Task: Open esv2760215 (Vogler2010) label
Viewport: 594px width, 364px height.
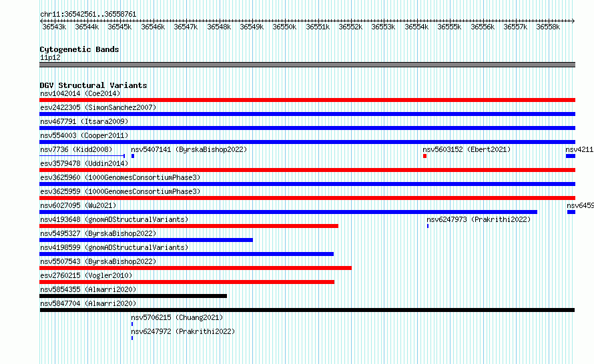Action: tap(86, 275)
